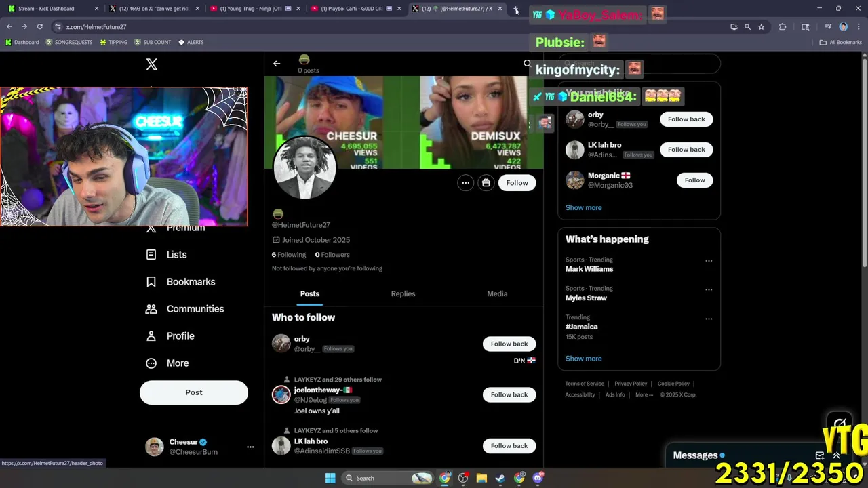This screenshot has width=868, height=488.
Task: Follow back orby in You might like
Action: click(x=686, y=119)
